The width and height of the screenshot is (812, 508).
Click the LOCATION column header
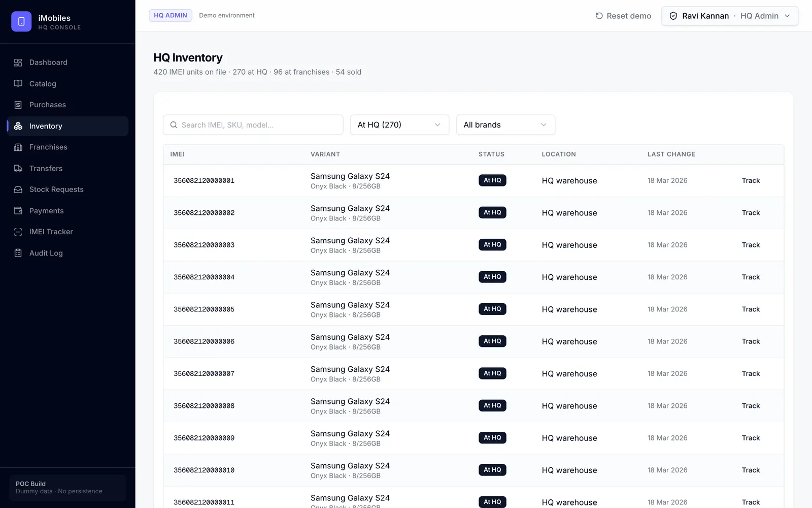(559, 154)
